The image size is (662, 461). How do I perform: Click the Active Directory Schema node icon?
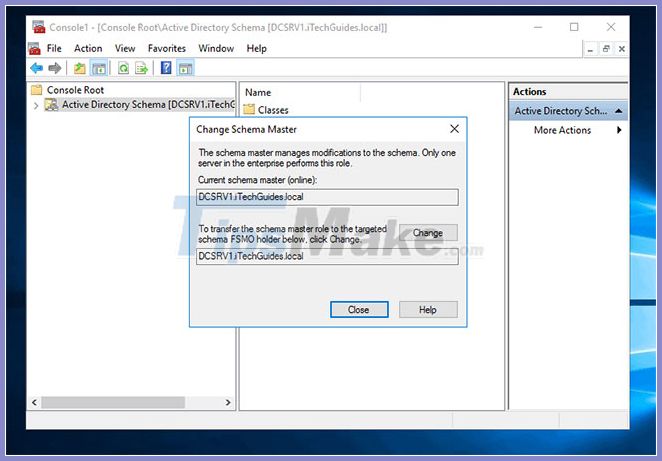pos(52,104)
